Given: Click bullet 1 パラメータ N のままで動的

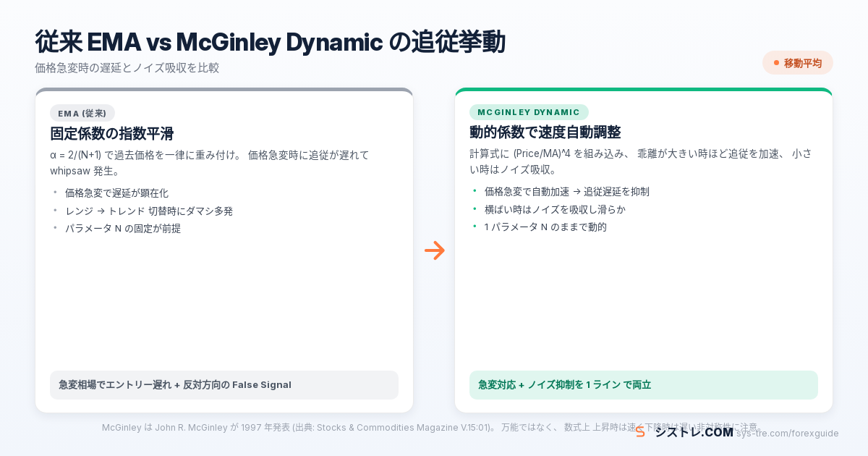Looking at the screenshot, I should pos(545,227).
